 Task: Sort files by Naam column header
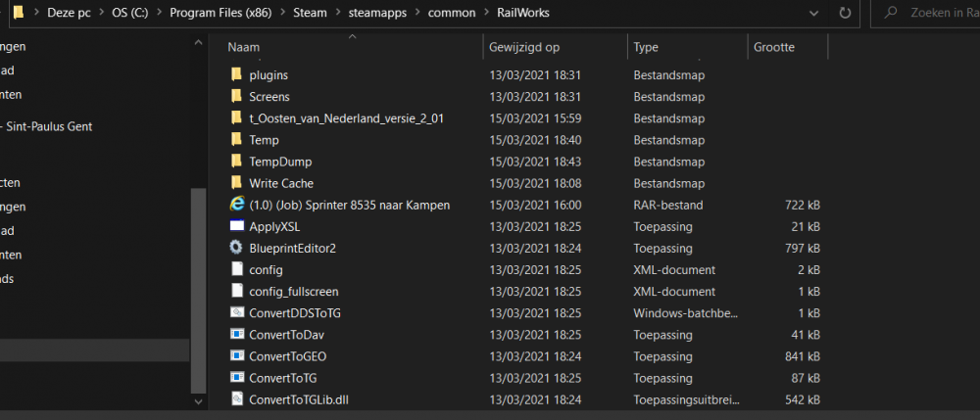click(x=245, y=47)
